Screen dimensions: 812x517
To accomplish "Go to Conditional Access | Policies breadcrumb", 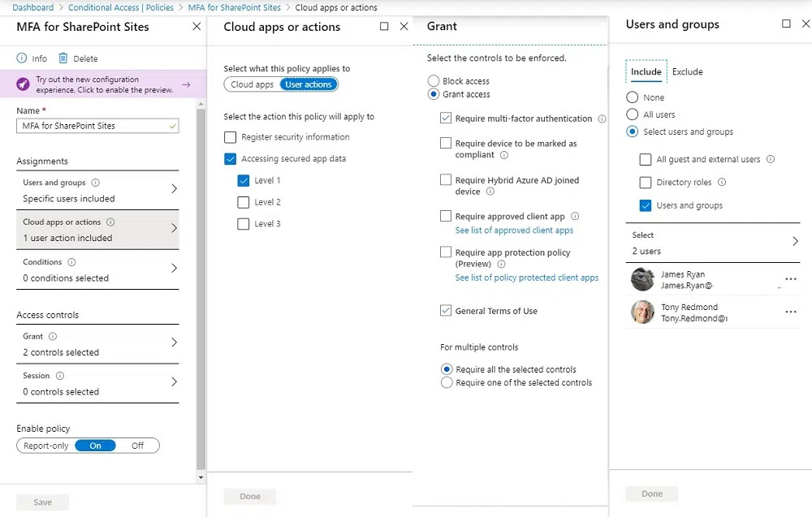I will coord(121,7).
